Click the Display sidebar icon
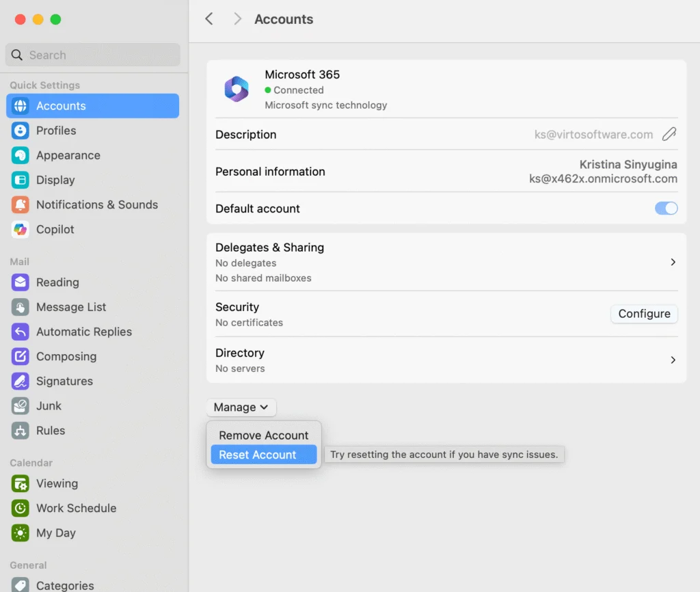 [20, 180]
